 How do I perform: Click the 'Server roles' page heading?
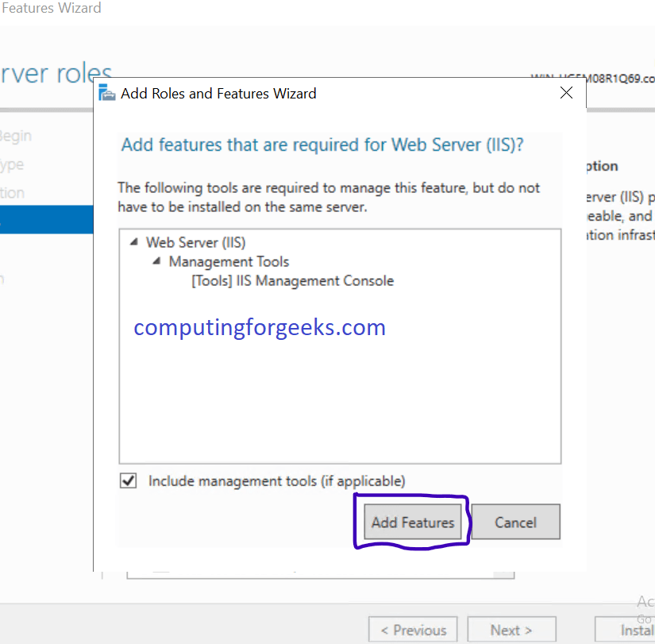point(56,75)
